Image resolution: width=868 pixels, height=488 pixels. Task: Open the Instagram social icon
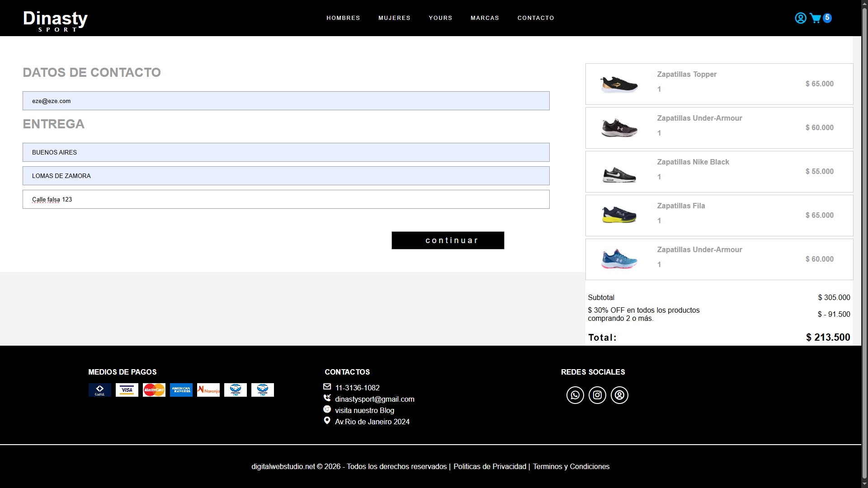point(597,395)
